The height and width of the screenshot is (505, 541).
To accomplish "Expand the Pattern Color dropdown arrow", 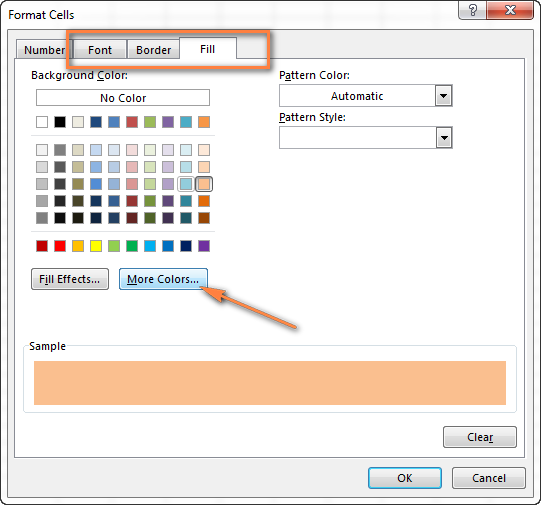I will pos(444,96).
